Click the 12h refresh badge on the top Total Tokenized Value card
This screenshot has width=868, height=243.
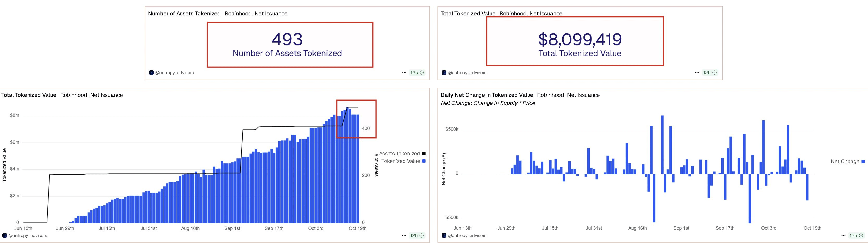710,73
